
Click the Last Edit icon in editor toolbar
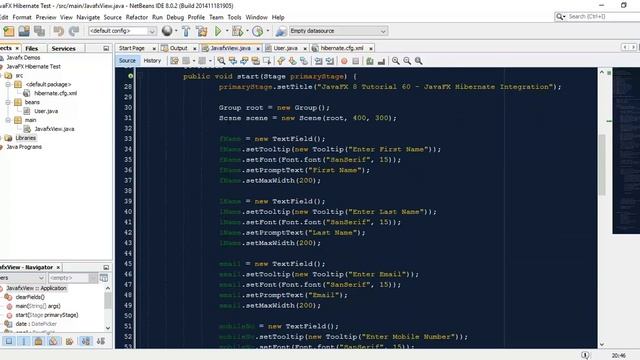coord(174,61)
